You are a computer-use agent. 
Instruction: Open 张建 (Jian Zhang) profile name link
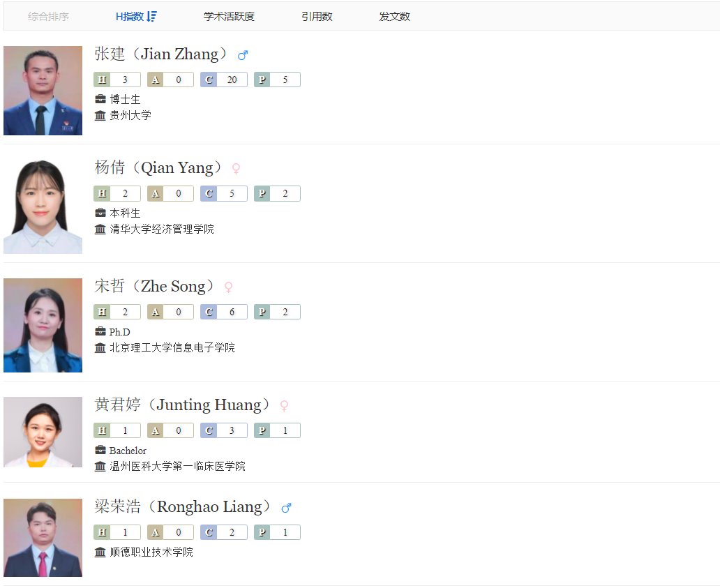161,54
